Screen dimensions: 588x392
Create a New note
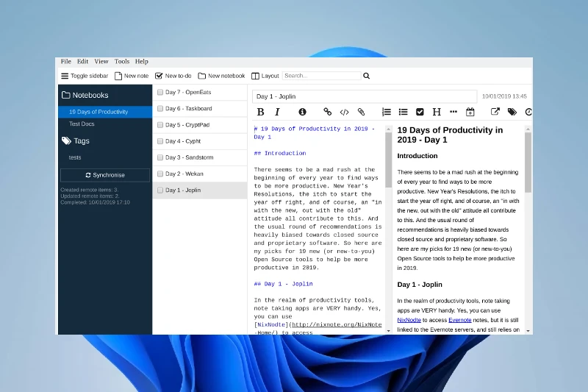tap(132, 76)
